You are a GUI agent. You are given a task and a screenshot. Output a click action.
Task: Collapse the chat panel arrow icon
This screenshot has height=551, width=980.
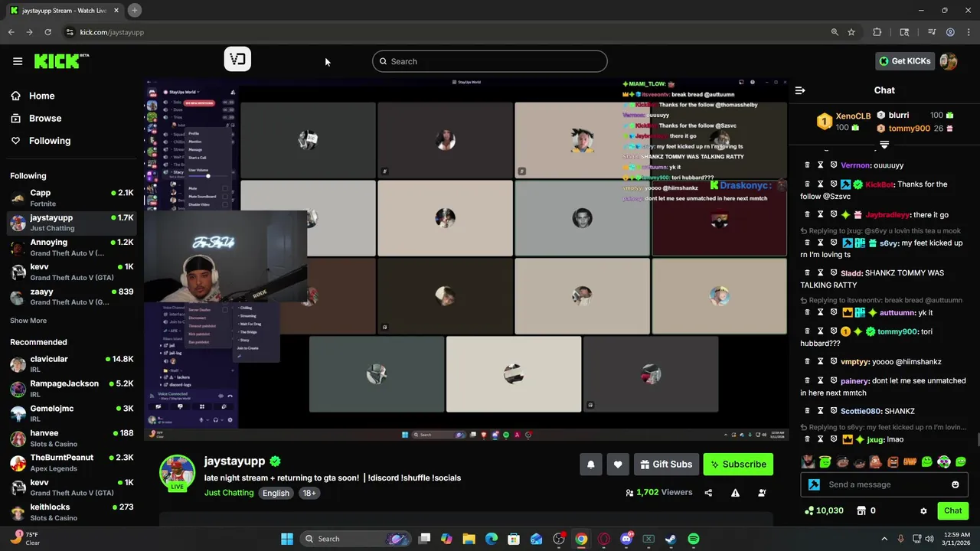point(800,90)
